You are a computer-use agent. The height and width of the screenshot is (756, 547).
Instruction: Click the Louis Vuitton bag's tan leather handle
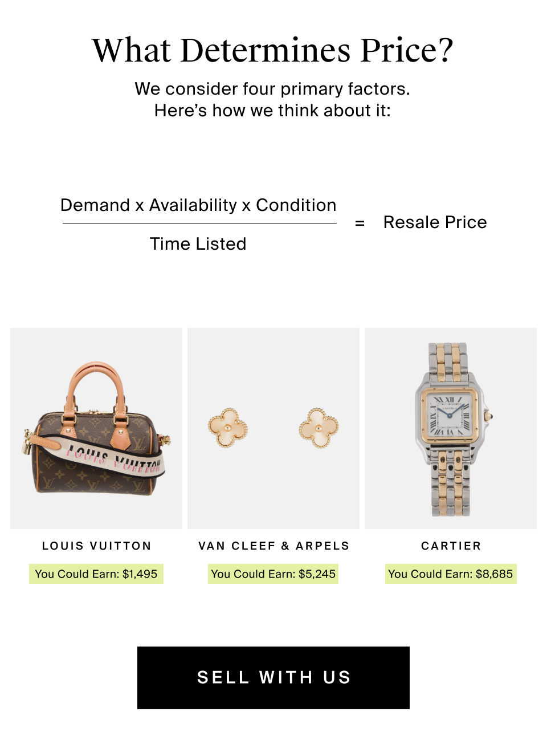click(96, 371)
